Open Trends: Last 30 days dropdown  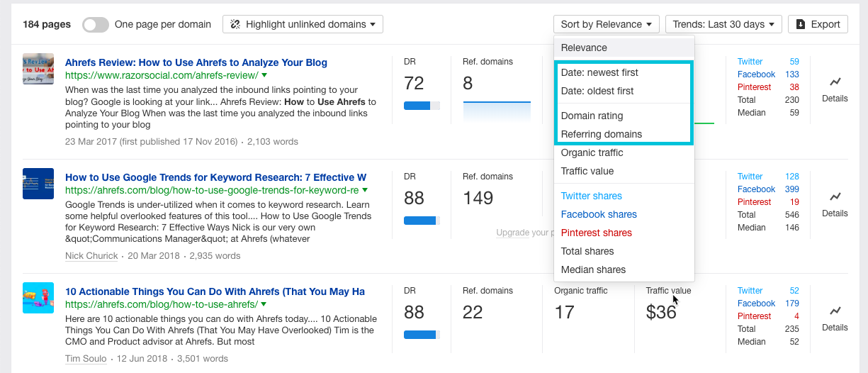click(723, 24)
